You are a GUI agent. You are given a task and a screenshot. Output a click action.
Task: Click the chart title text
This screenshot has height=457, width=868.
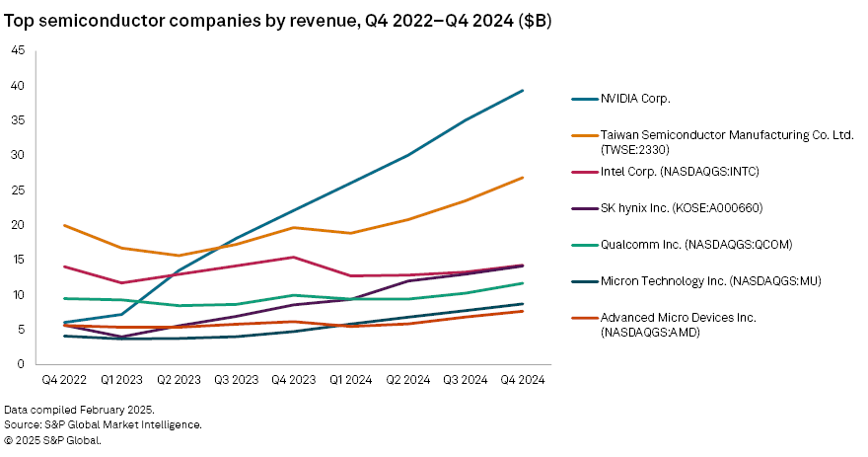coord(278,22)
